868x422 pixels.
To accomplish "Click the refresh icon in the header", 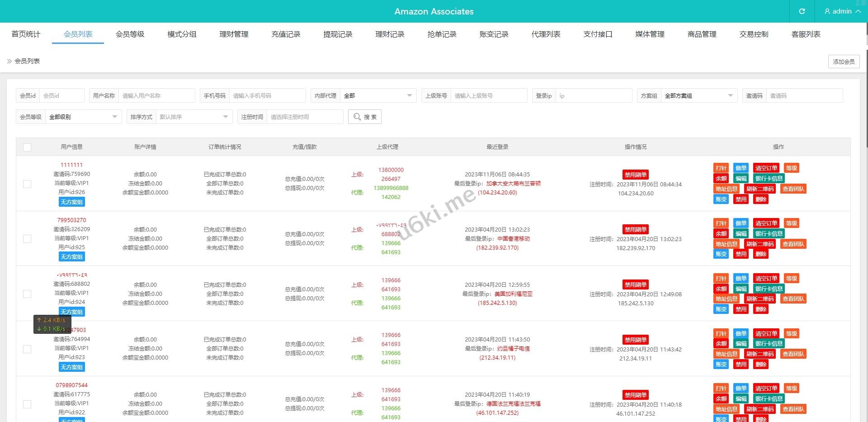I will (802, 11).
